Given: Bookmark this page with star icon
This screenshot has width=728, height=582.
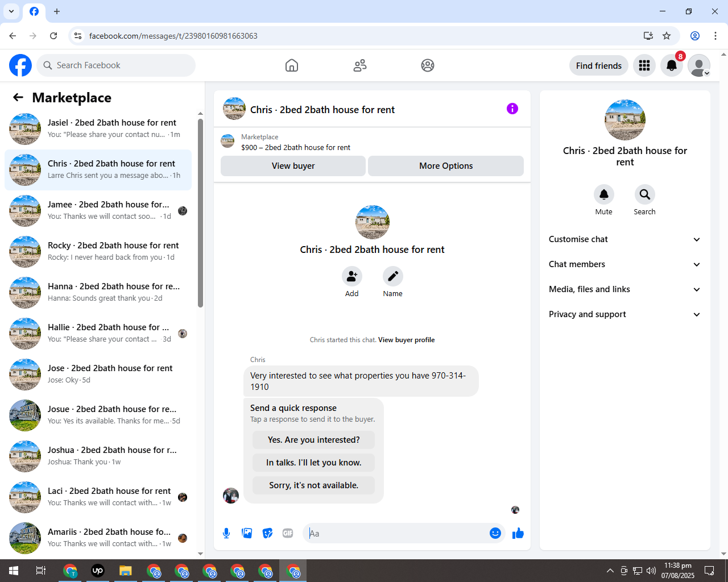Looking at the screenshot, I should coord(667,36).
